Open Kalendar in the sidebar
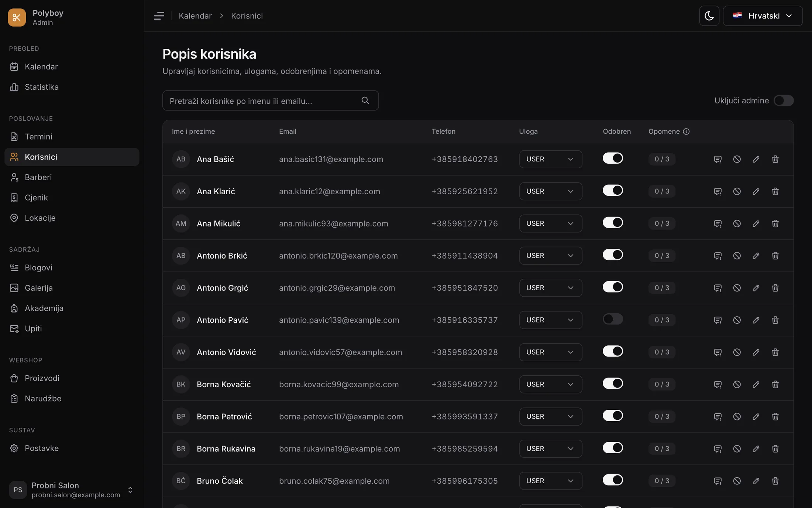Image resolution: width=812 pixels, height=508 pixels. [72, 67]
